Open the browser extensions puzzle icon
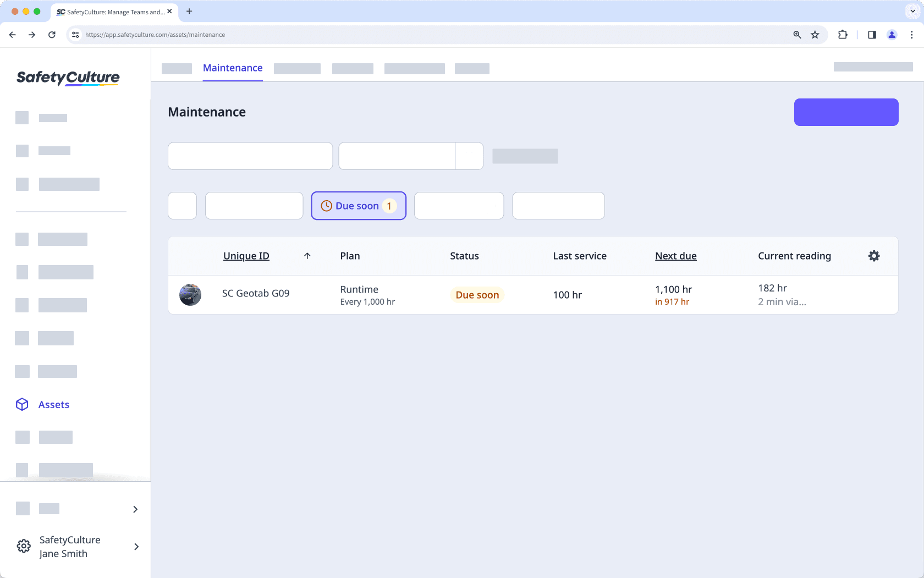The width and height of the screenshot is (924, 578). click(x=842, y=34)
